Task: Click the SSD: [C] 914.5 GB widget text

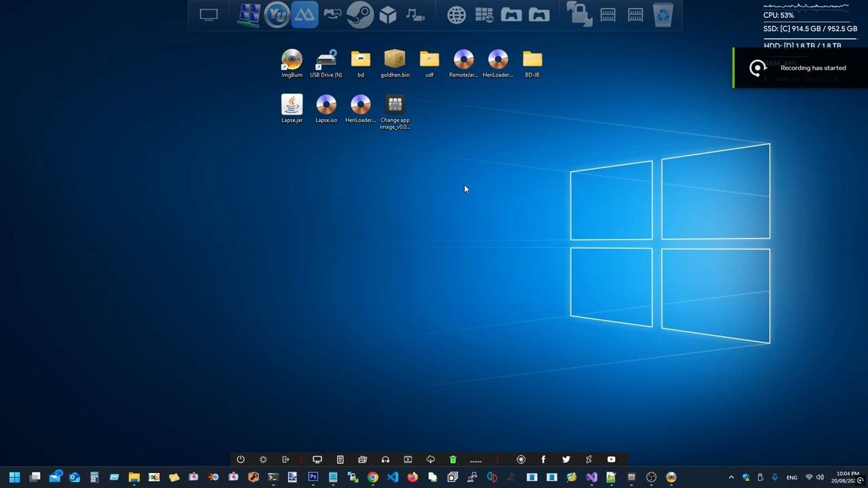Action: 810,29
